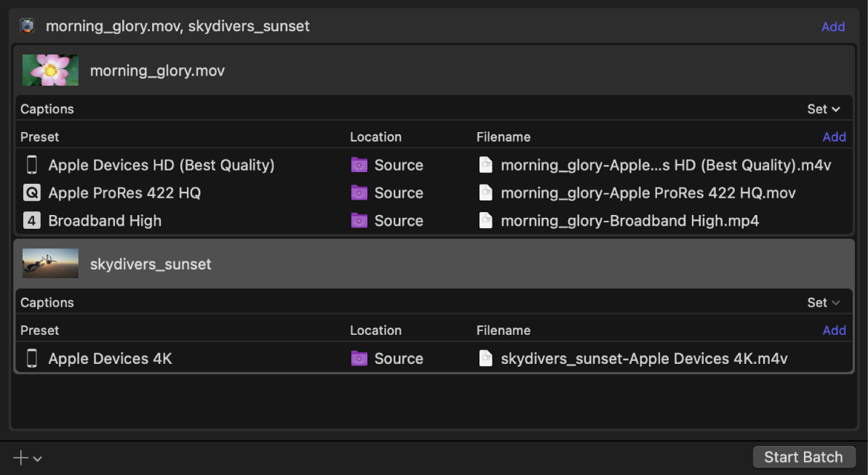Click Add preset link for morning_glory.mov

coord(834,137)
